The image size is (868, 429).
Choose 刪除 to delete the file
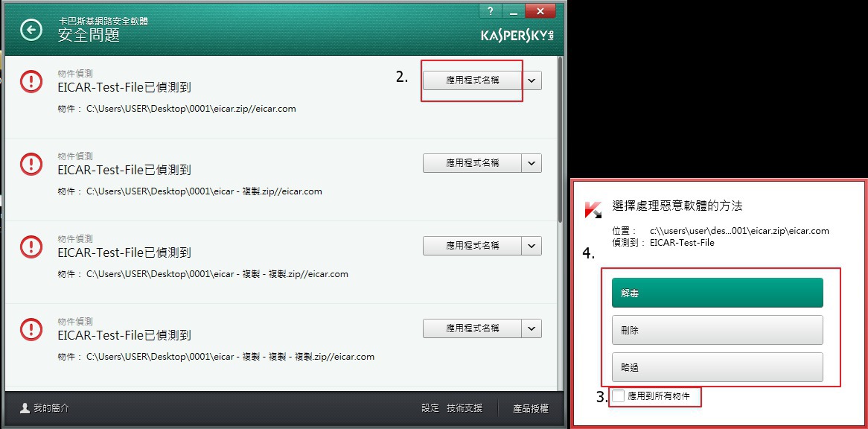(x=718, y=330)
